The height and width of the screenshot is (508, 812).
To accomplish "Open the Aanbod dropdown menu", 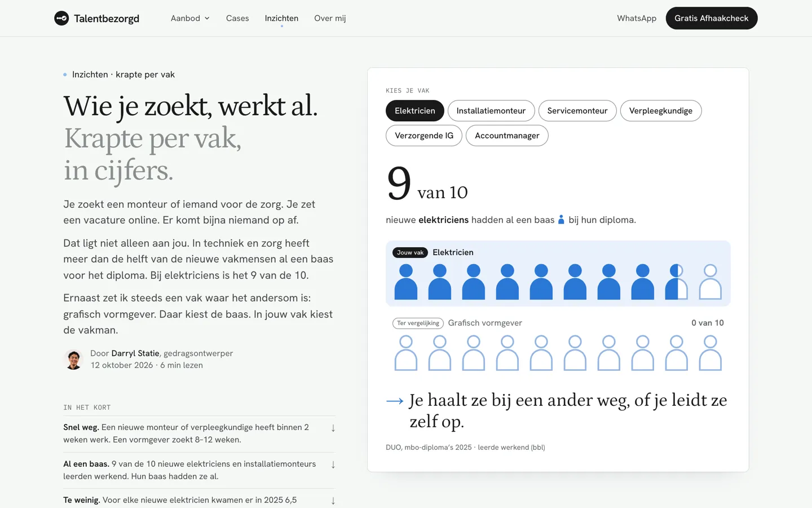I will tap(190, 18).
